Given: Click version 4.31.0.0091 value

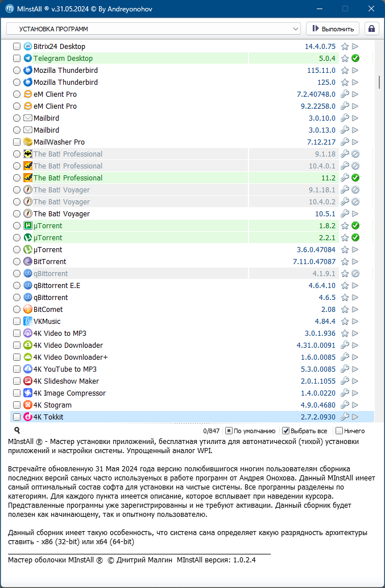Looking at the screenshot, I should (x=316, y=346).
